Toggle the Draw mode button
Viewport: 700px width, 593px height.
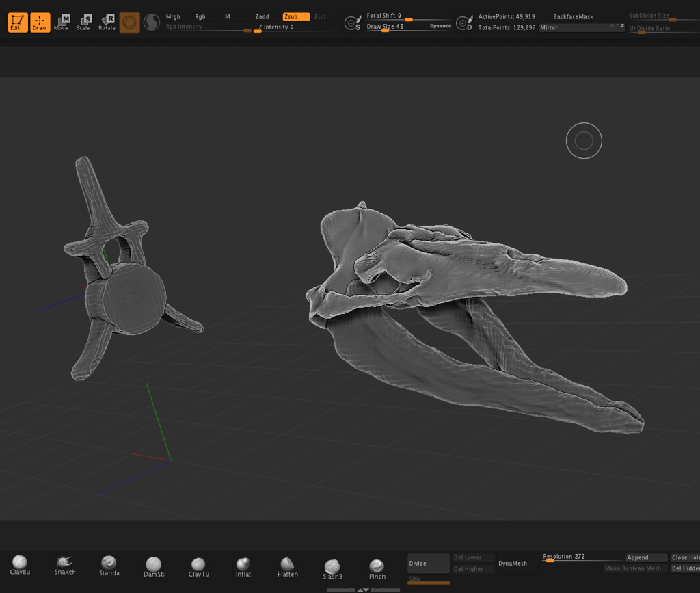coord(40,23)
